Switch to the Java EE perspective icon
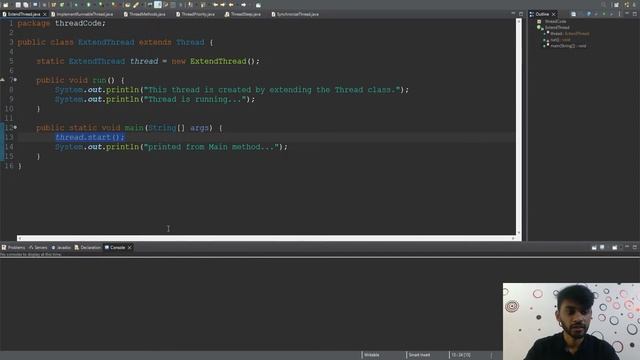The height and width of the screenshot is (360, 640). 627,5
